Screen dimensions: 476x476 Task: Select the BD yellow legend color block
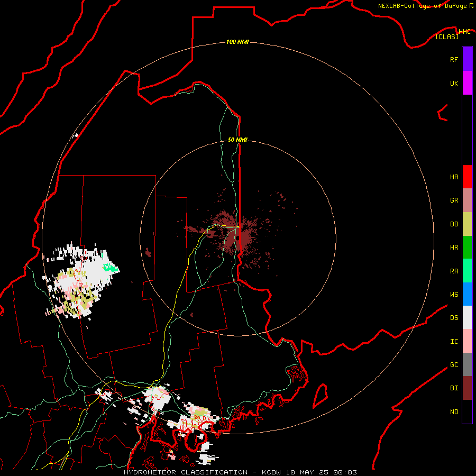[467, 224]
